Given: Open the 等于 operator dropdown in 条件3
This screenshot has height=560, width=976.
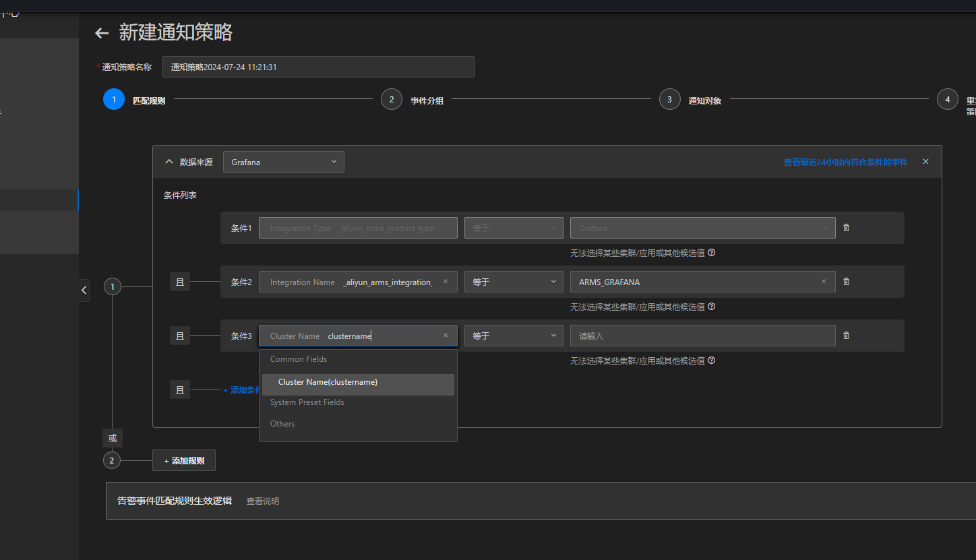Looking at the screenshot, I should click(x=514, y=336).
